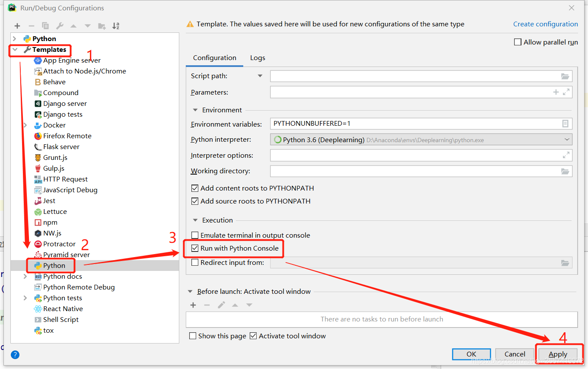Expand the Docker template node

[25, 125]
